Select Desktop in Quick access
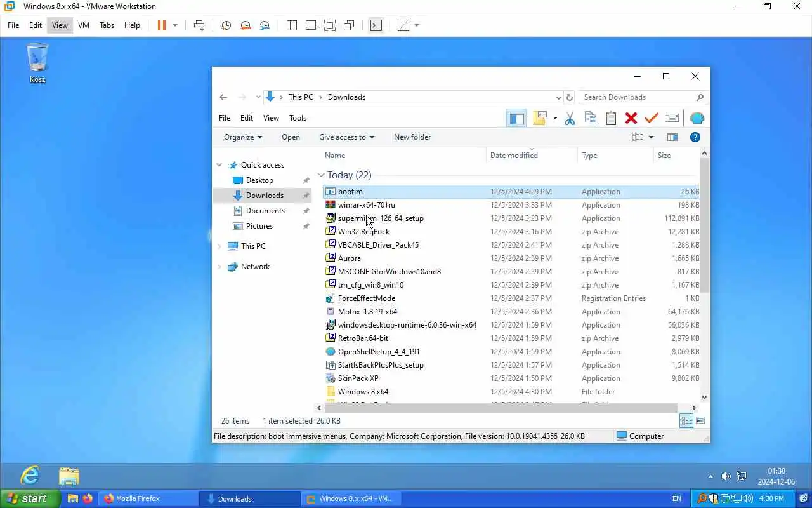The image size is (812, 508). [259, 180]
